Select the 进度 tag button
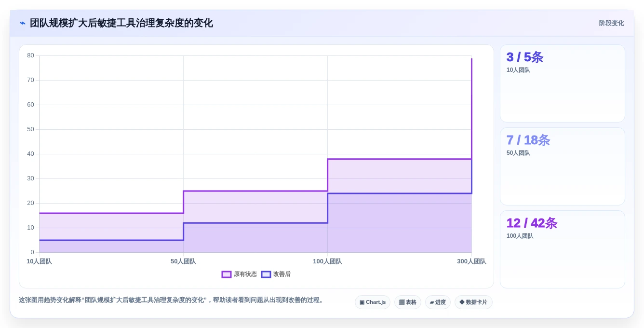The height and width of the screenshot is (328, 644). point(438,302)
